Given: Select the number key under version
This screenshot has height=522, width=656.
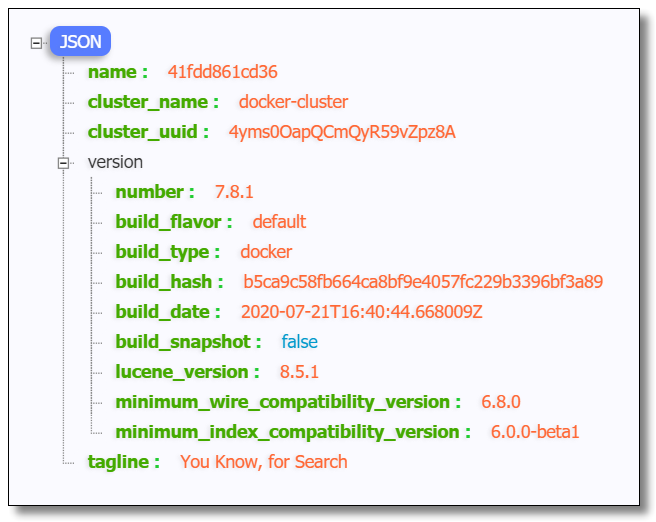Looking at the screenshot, I should [x=149, y=192].
